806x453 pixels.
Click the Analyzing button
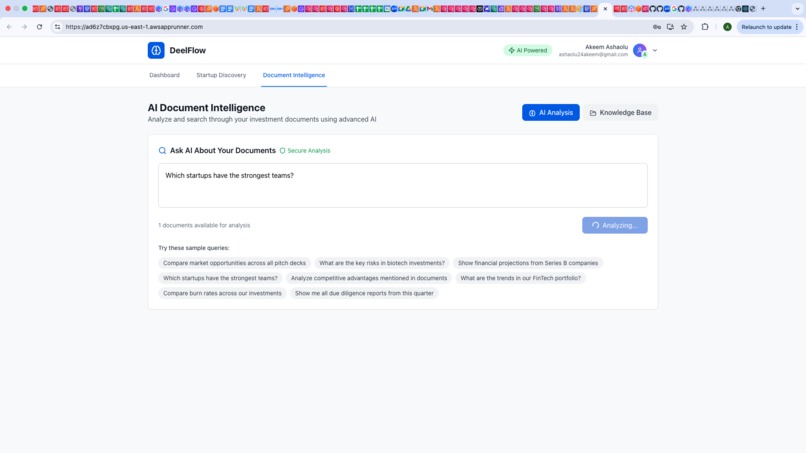[x=614, y=225]
